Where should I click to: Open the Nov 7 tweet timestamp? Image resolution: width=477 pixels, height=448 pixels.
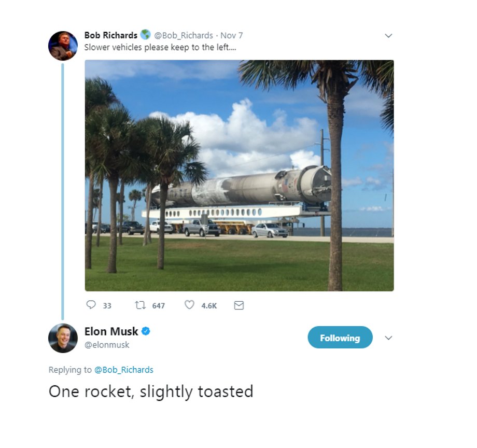pyautogui.click(x=232, y=36)
